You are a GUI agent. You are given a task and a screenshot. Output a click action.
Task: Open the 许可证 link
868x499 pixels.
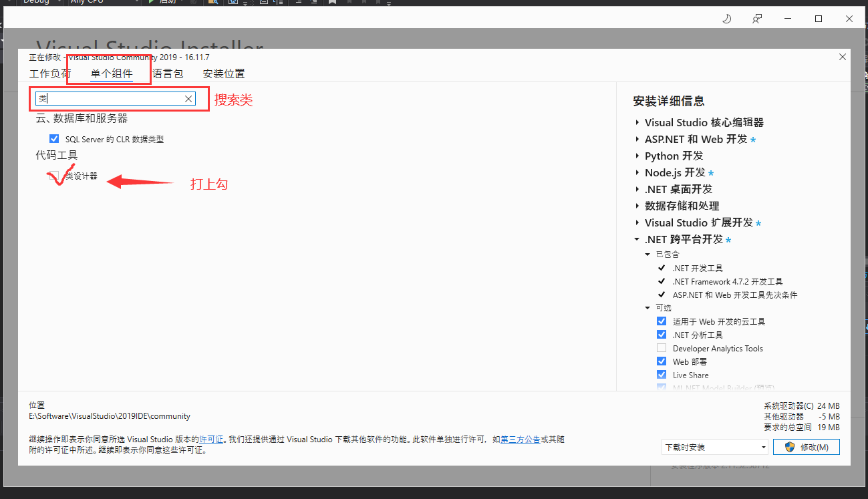coord(212,440)
